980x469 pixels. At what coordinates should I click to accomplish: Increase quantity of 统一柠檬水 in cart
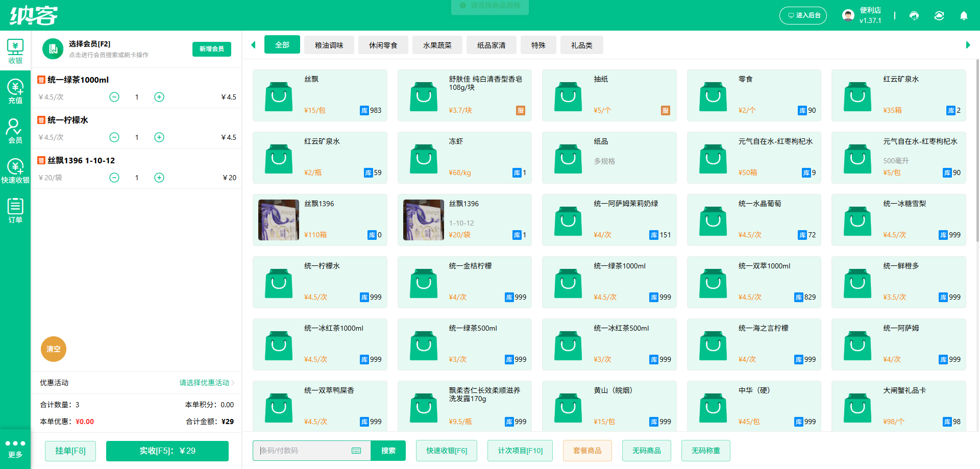tap(159, 137)
